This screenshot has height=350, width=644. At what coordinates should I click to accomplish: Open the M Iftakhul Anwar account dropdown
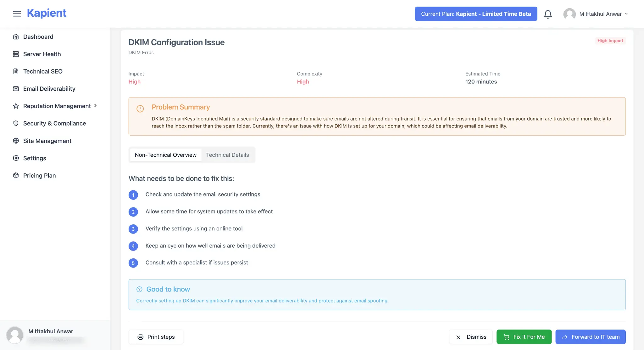pos(596,14)
